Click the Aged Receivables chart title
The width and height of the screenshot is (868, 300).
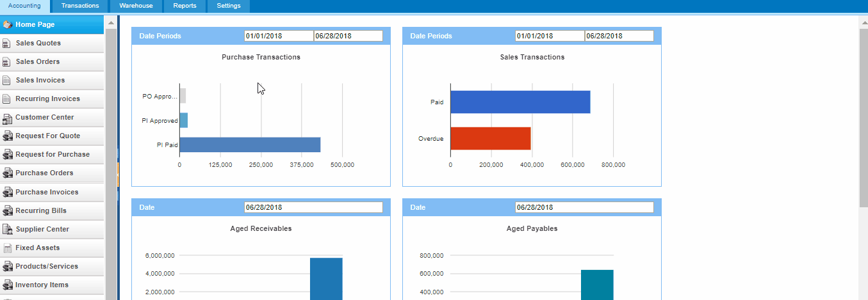coord(261,228)
